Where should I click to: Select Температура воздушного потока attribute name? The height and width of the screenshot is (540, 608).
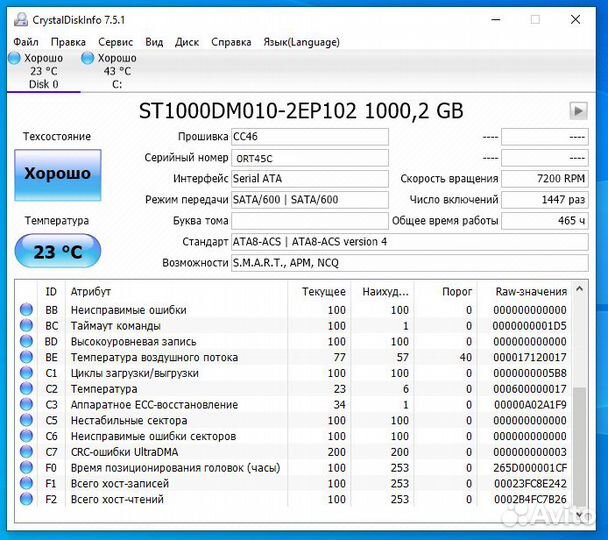click(x=154, y=357)
